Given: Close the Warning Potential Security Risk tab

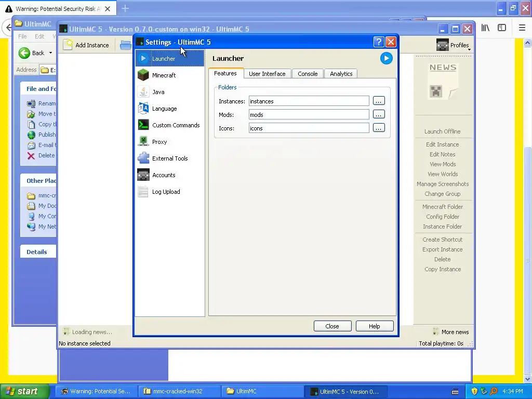Looking at the screenshot, I should point(108,9).
